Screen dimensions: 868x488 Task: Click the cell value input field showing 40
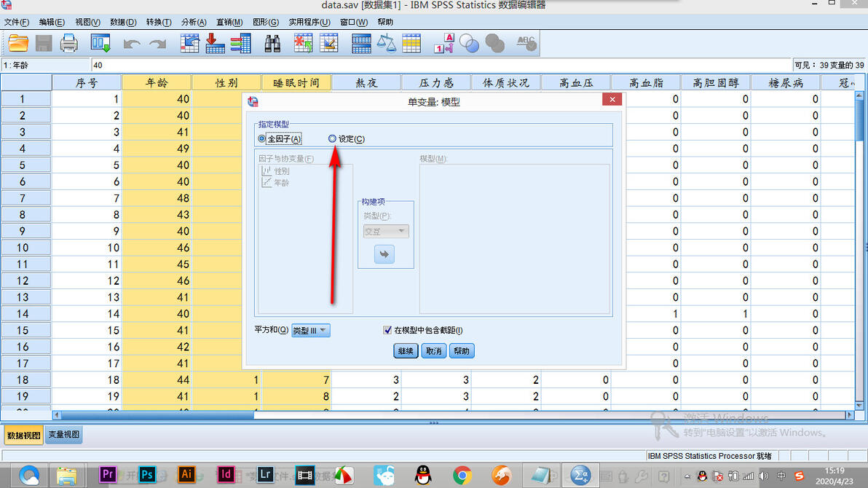click(441, 65)
